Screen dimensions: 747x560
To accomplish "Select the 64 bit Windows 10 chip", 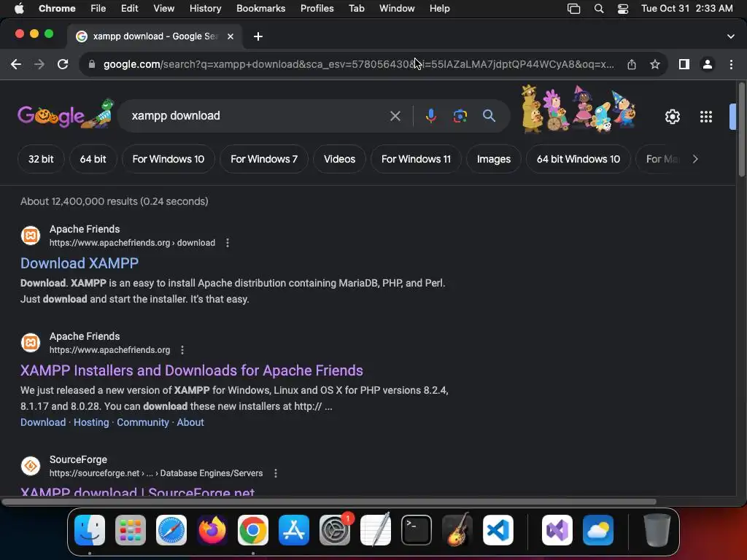I will point(578,159).
